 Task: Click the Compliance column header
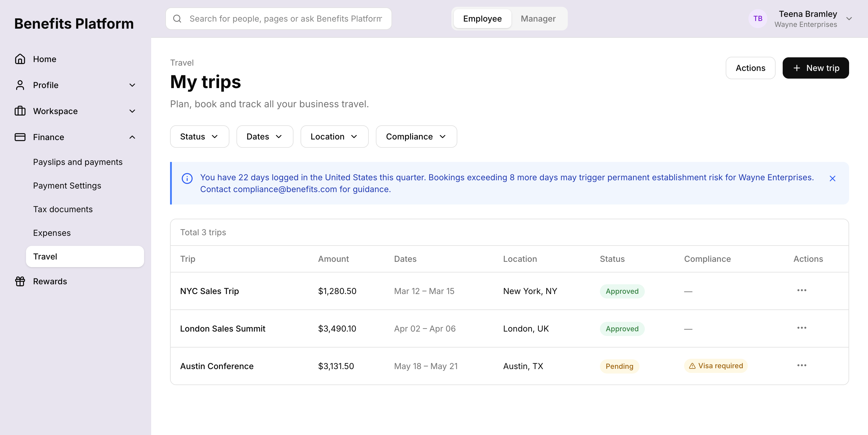(707, 259)
